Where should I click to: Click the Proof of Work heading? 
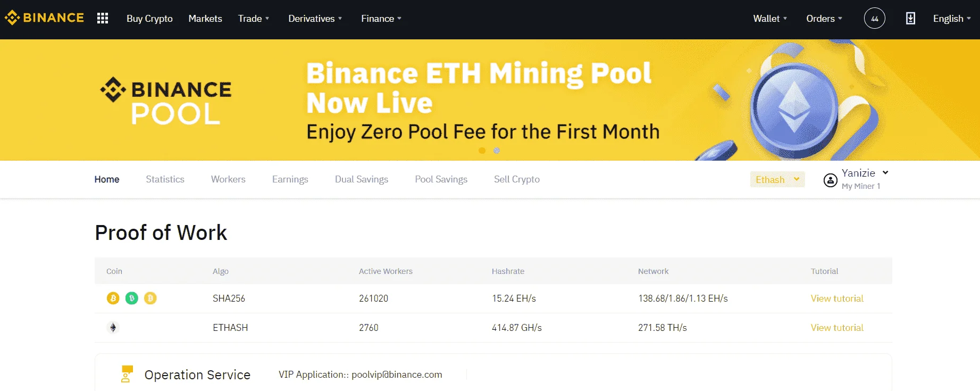[x=161, y=233]
